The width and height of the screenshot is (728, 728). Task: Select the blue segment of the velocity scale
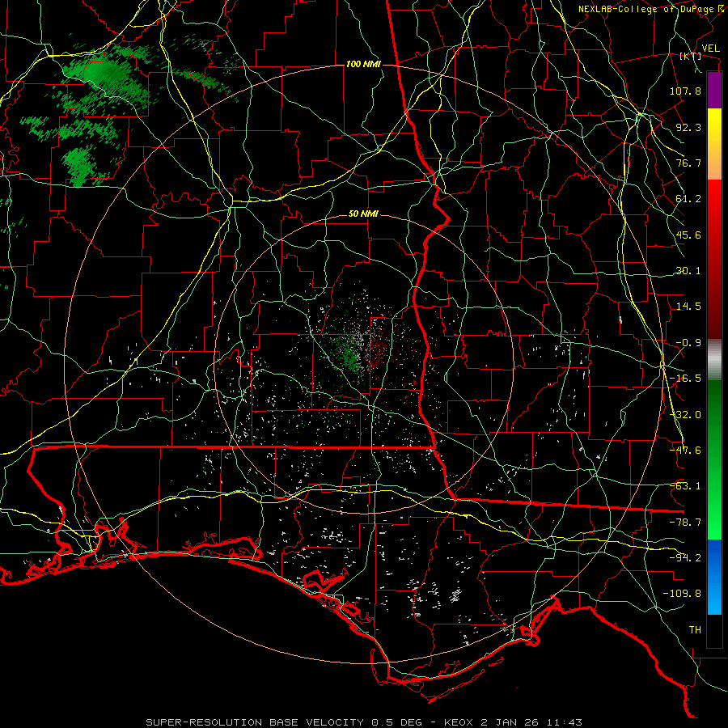[x=714, y=577]
